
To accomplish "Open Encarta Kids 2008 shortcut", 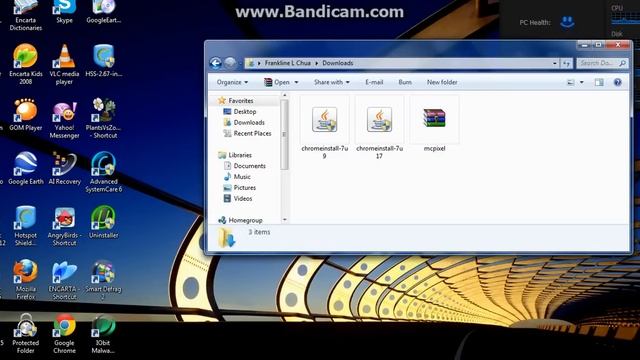I will tap(26, 64).
